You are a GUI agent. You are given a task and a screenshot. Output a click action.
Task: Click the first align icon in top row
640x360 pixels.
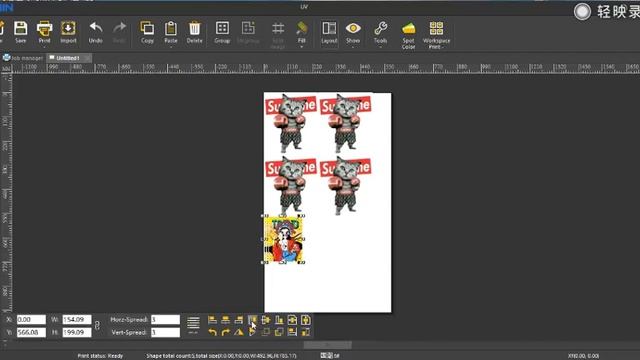coord(212,320)
